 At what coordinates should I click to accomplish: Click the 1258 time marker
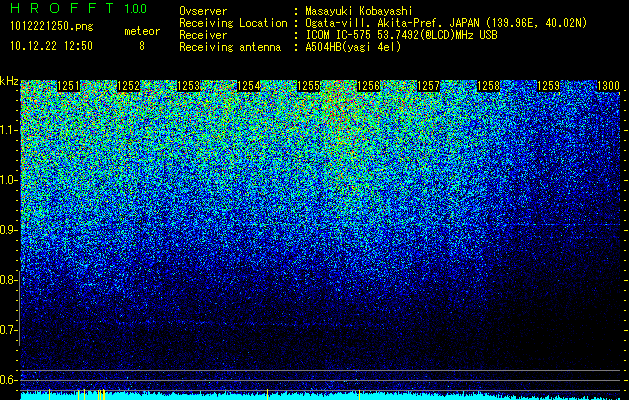point(489,86)
